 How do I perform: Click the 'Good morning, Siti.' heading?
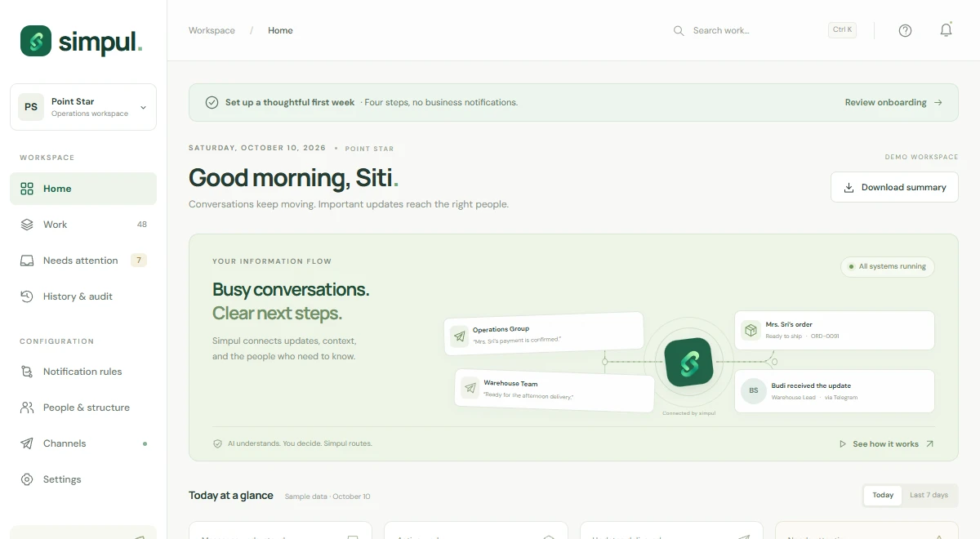pos(294,177)
